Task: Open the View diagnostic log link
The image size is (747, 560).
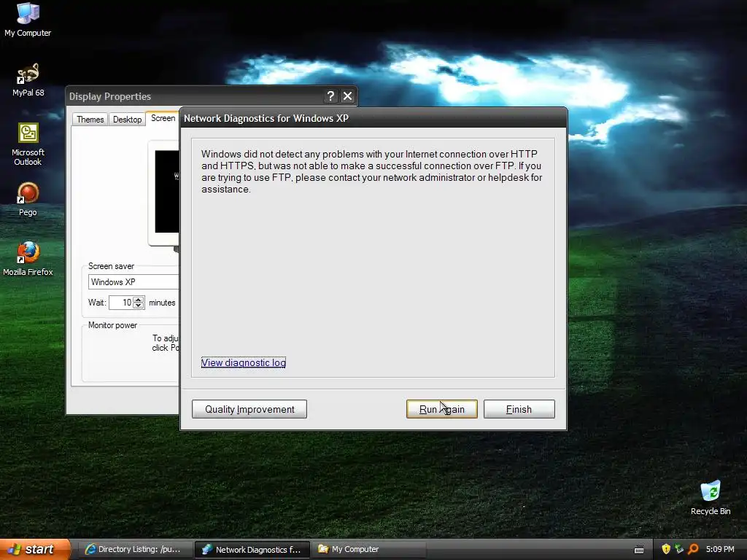Action: [x=244, y=362]
